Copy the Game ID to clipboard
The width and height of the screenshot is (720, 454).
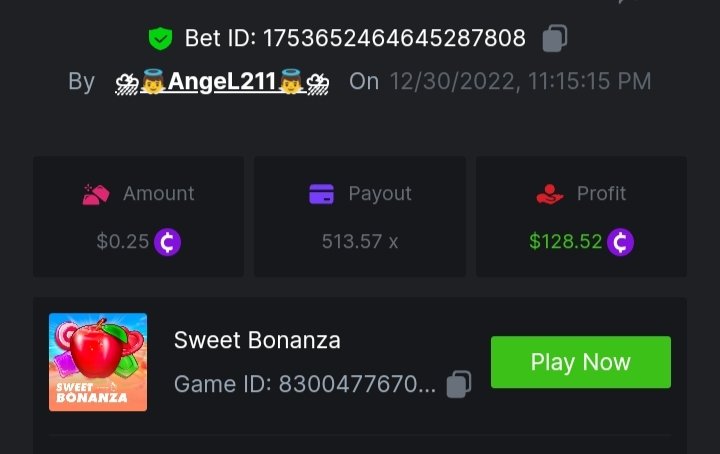click(459, 384)
